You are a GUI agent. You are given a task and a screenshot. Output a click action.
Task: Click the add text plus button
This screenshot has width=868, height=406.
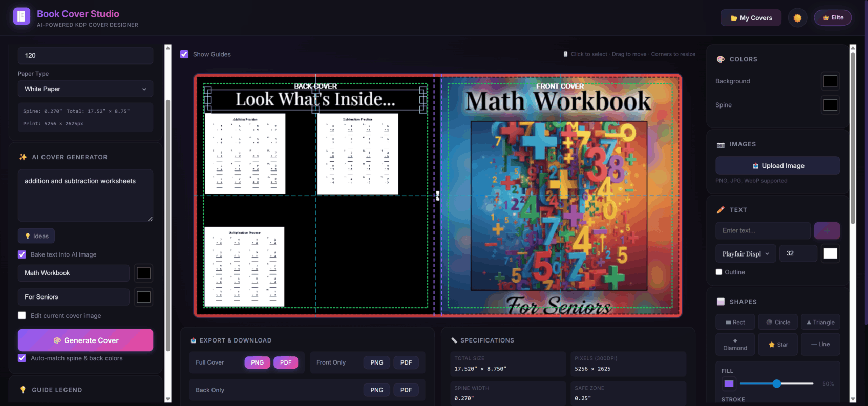(827, 231)
